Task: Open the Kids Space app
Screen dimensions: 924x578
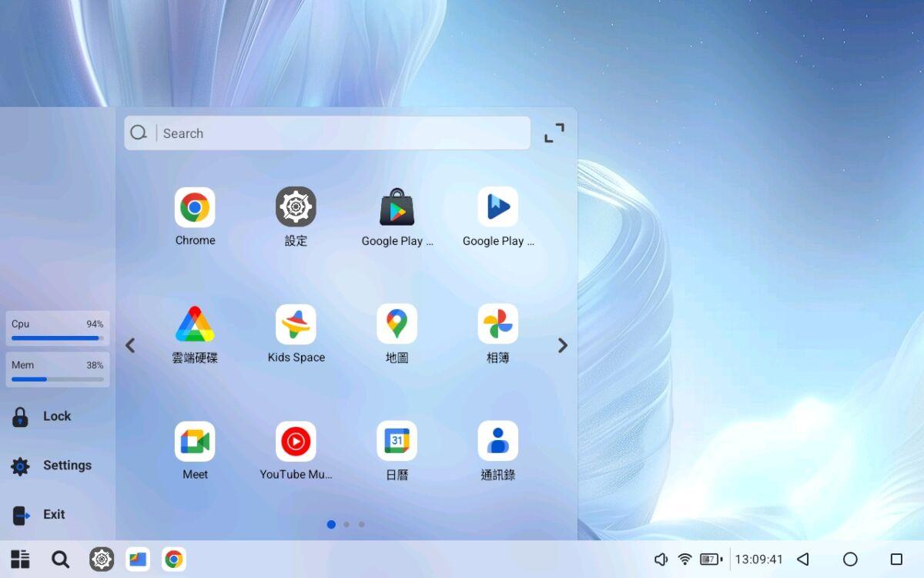Action: coord(296,324)
